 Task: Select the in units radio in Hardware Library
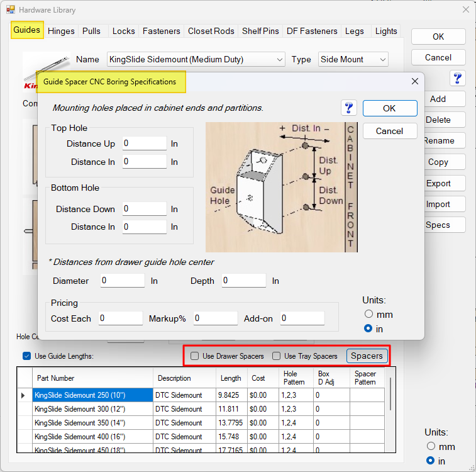pyautogui.click(x=431, y=461)
